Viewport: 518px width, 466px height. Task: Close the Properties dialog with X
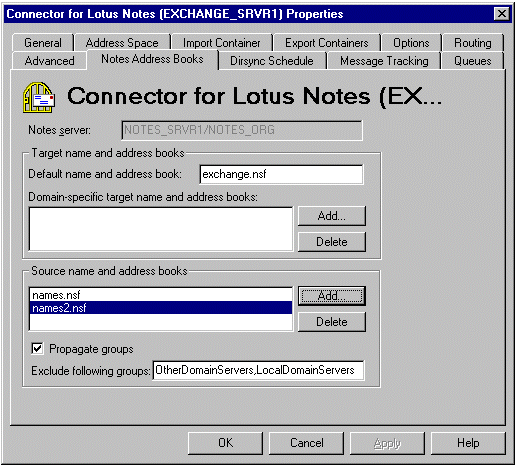(501, 14)
